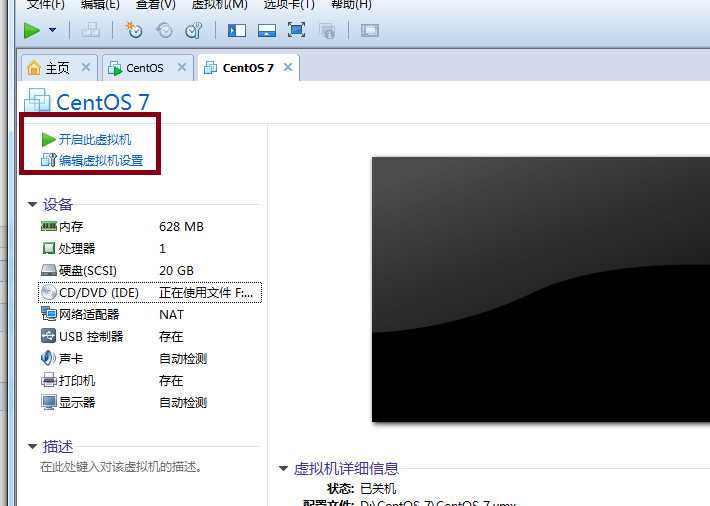Viewport: 710px width, 506px height.
Task: Open the 选项卡(T) menu
Action: tap(289, 5)
